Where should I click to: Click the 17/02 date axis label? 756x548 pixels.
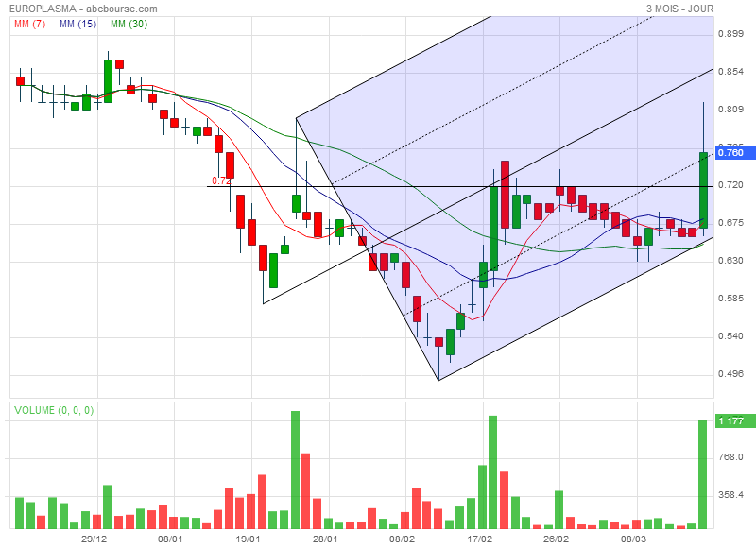pyautogui.click(x=479, y=539)
